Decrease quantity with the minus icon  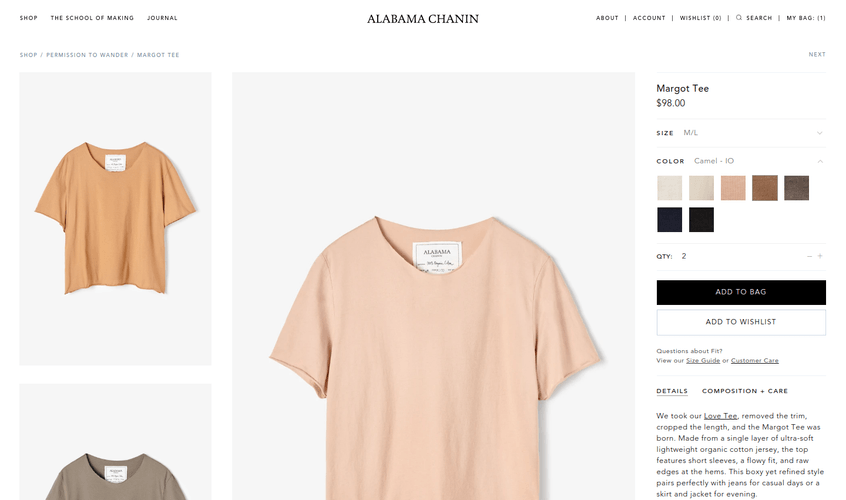click(x=809, y=256)
